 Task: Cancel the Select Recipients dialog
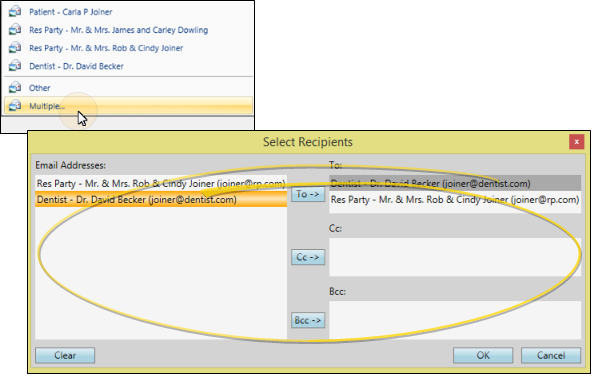tap(551, 355)
